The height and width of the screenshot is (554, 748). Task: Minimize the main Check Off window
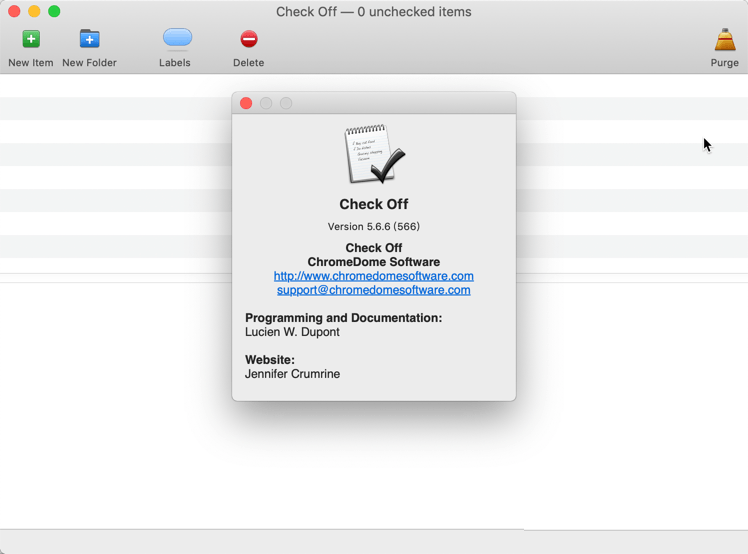(x=34, y=11)
